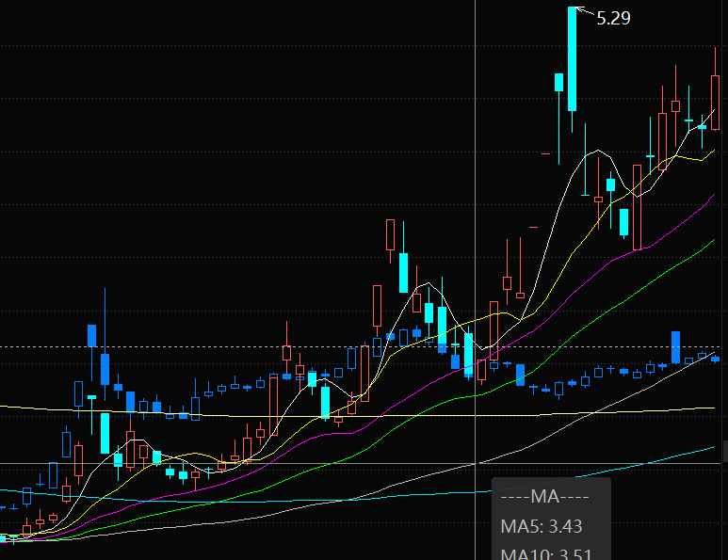The height and width of the screenshot is (560, 728).
Task: Click the MA5: 3.43 tooltip value
Action: tap(541, 526)
